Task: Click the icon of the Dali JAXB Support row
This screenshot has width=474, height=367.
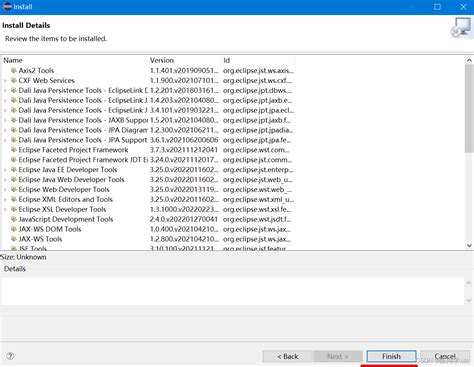Action: pos(14,120)
